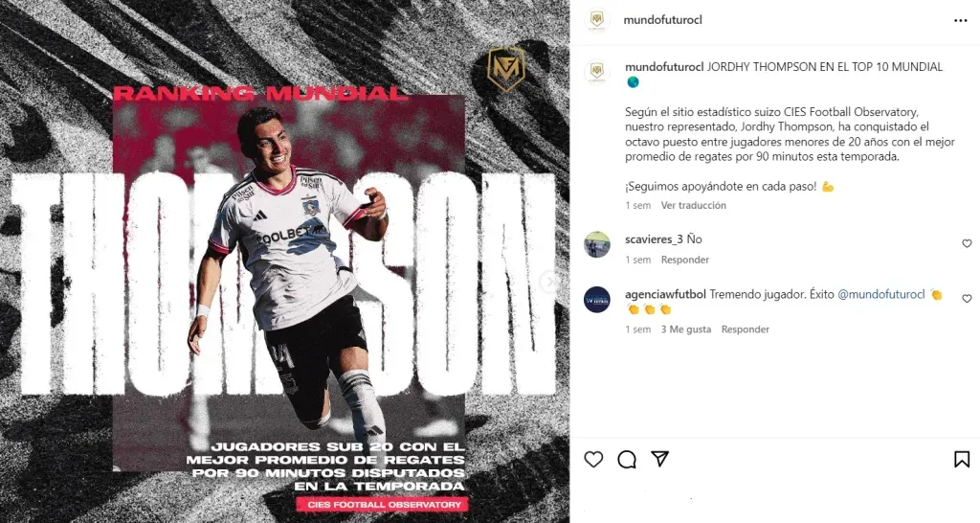Go to next carousel image arrow
Viewport: 980px width, 523px height.
(x=550, y=283)
